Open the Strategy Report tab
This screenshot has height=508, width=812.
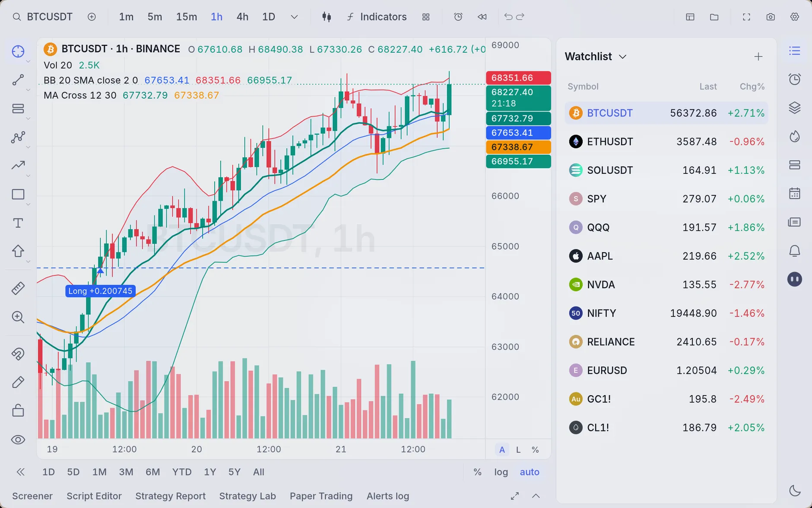(170, 496)
